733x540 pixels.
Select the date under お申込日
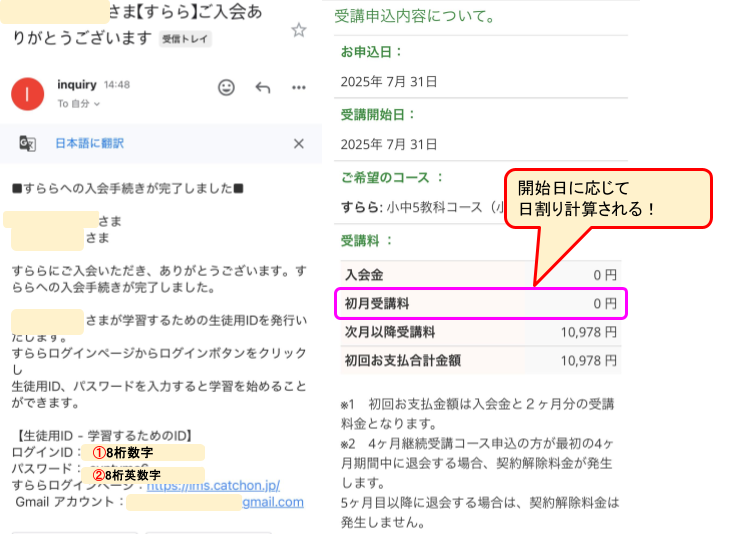click(x=389, y=82)
